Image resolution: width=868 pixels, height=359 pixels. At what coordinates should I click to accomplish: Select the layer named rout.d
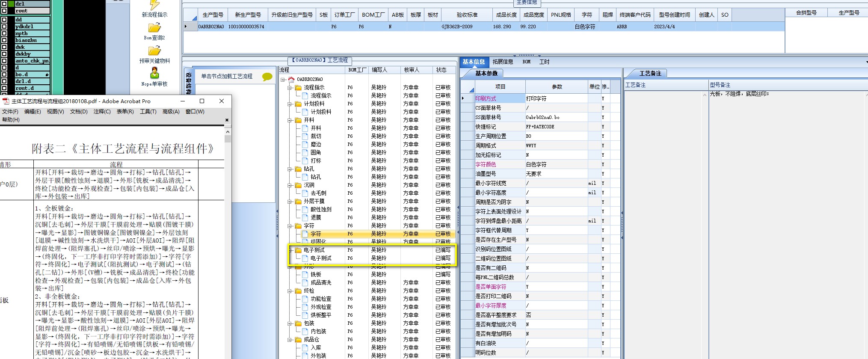(x=33, y=88)
